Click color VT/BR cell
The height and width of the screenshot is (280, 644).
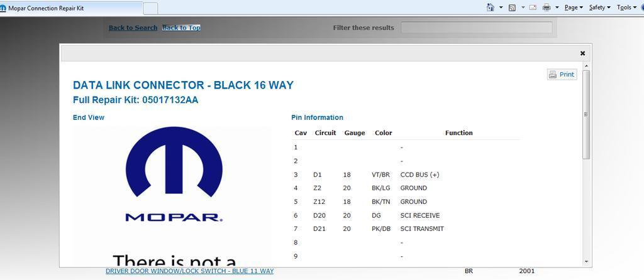tap(380, 175)
